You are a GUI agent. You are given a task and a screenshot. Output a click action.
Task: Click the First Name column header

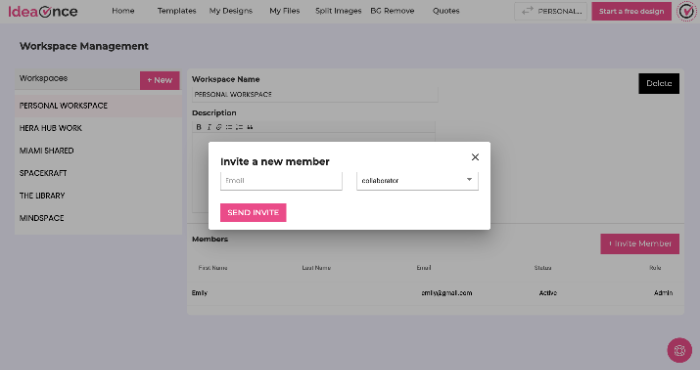coord(213,268)
